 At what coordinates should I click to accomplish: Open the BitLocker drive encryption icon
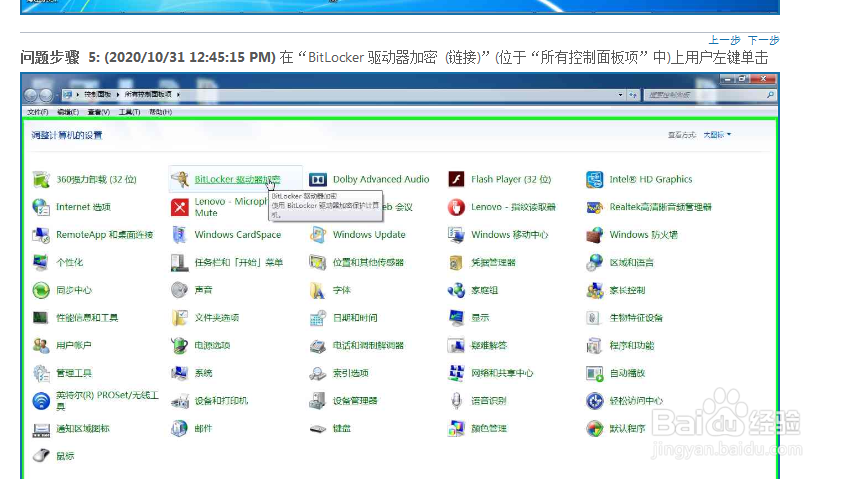(x=180, y=179)
